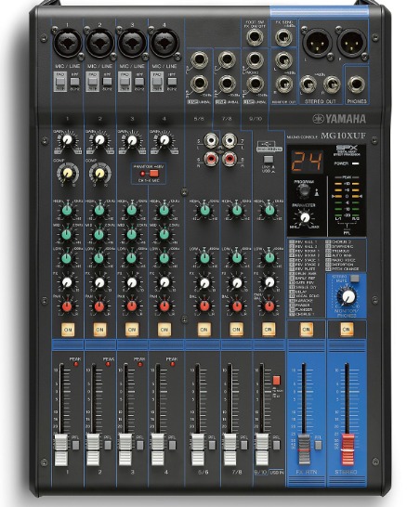Click the gray FX RTN fader
The width and height of the screenshot is (420, 507).
(x=304, y=449)
